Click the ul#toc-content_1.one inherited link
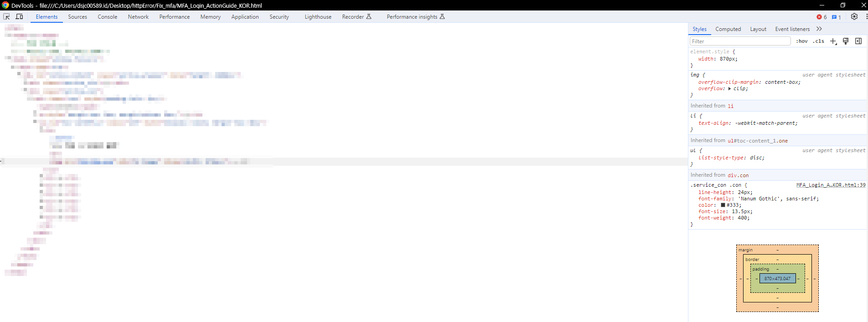 pos(757,141)
